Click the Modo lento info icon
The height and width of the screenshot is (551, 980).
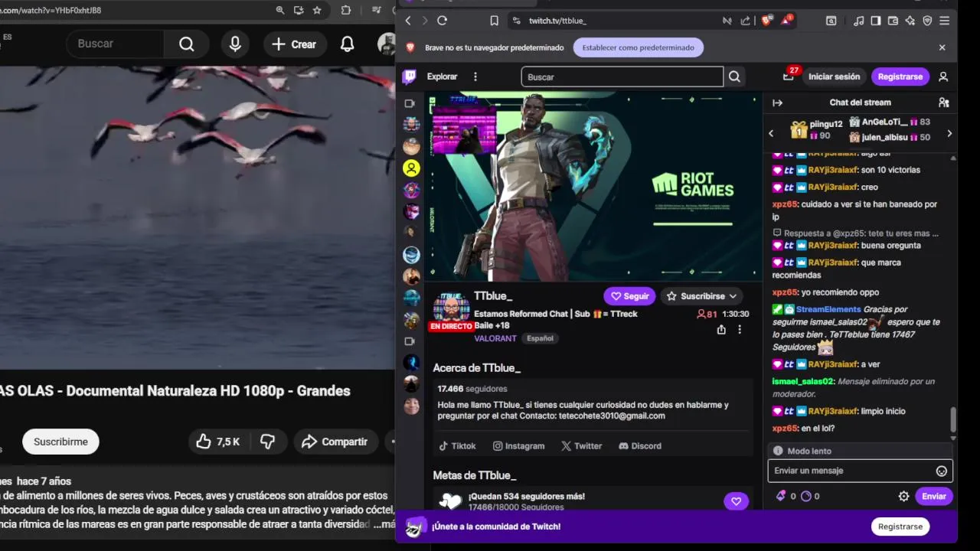click(x=778, y=451)
